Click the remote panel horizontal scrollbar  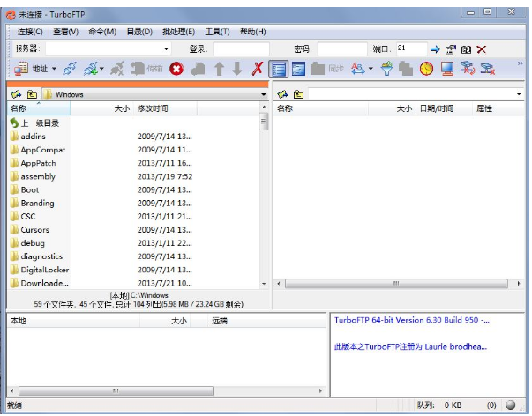pyautogui.click(x=396, y=284)
